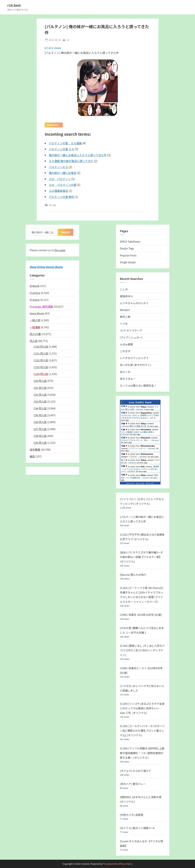This screenshot has width=195, height=868.
Task: Open popular post '[Ranvia] 僕んちの肉穴'
Action: click(x=133, y=575)
